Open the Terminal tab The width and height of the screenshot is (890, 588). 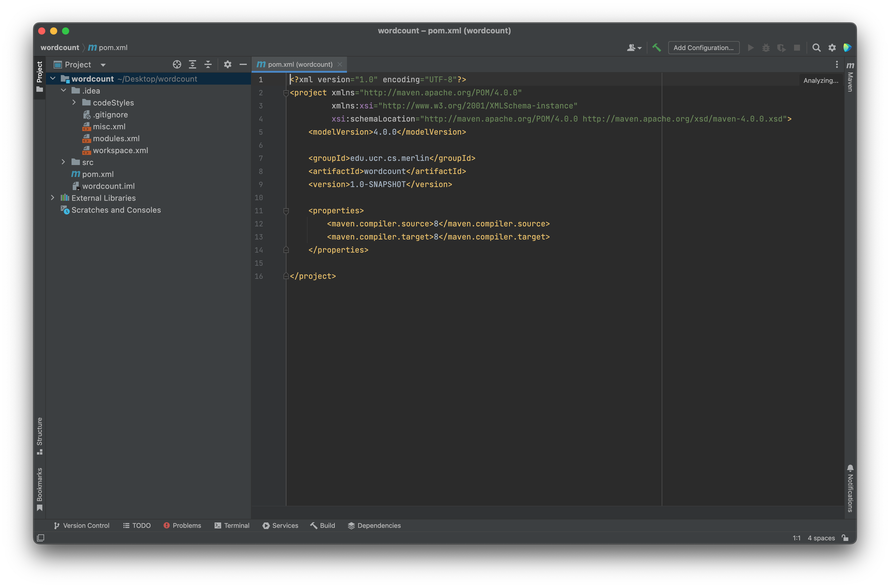232,525
